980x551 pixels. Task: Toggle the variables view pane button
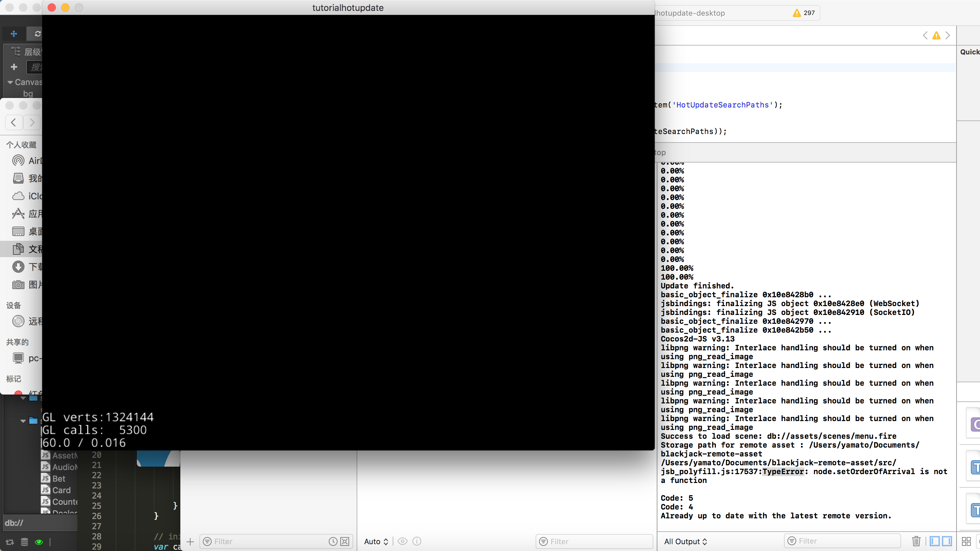coord(935,541)
